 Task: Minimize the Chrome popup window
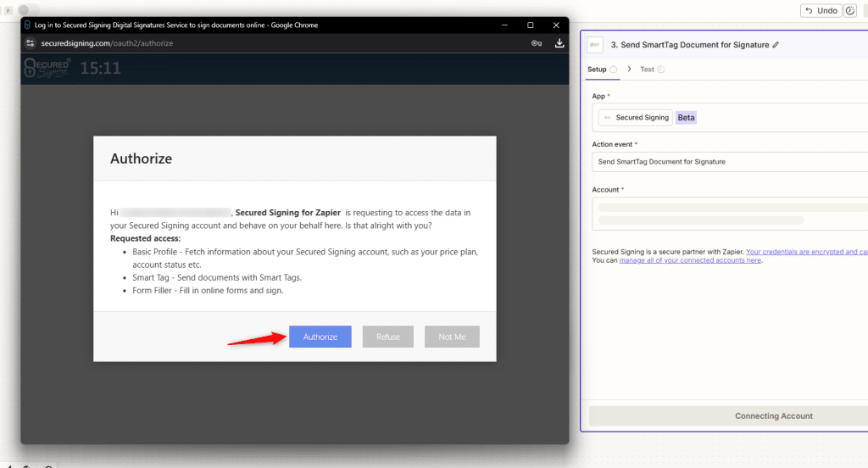click(504, 25)
